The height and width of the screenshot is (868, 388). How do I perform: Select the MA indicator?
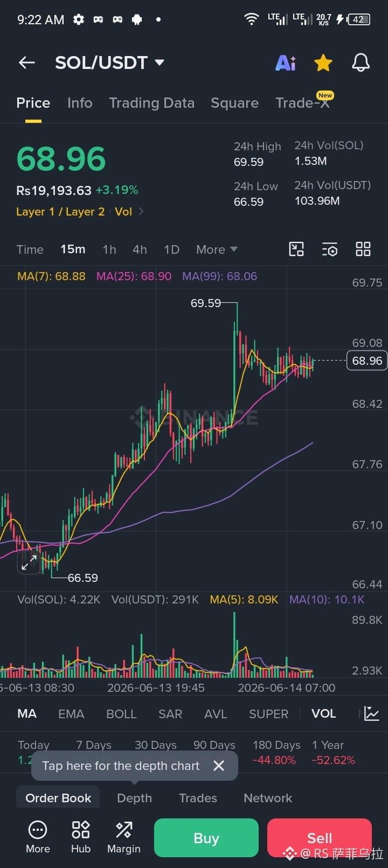[27, 714]
